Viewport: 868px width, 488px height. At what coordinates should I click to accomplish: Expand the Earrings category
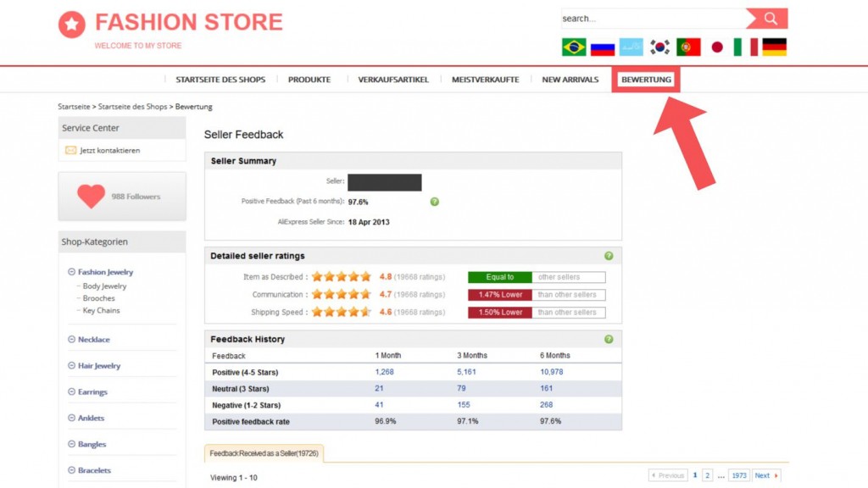(72, 392)
